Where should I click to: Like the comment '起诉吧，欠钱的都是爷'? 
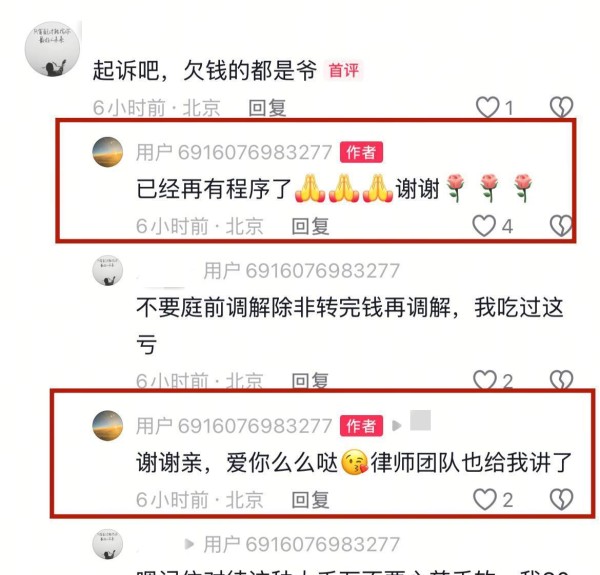click(x=487, y=107)
